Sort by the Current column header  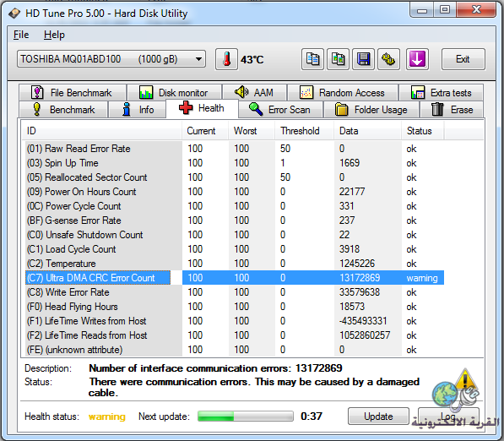pyautogui.click(x=205, y=131)
